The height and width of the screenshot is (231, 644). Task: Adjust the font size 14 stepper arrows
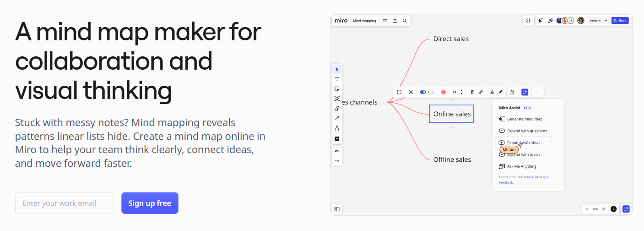coord(461,92)
